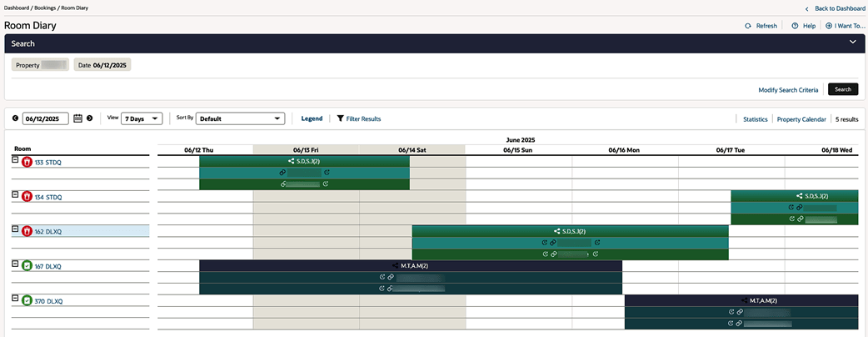This screenshot has height=337, width=868.
Task: Open the Legend link
Action: (312, 118)
